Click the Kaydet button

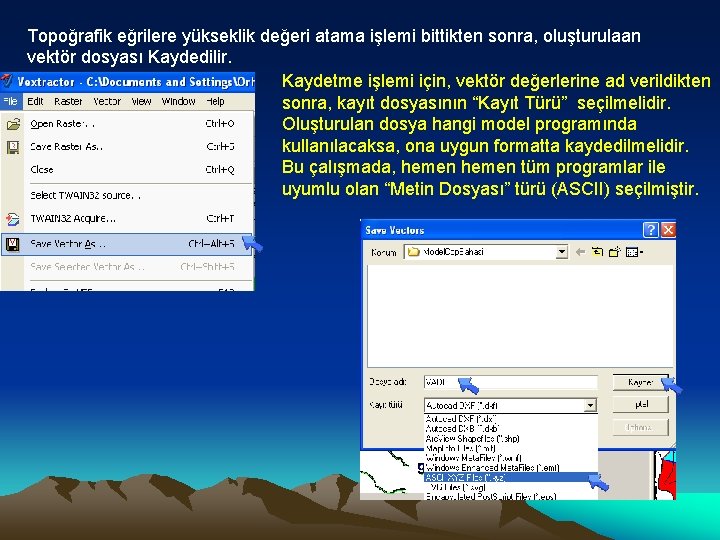(x=641, y=382)
